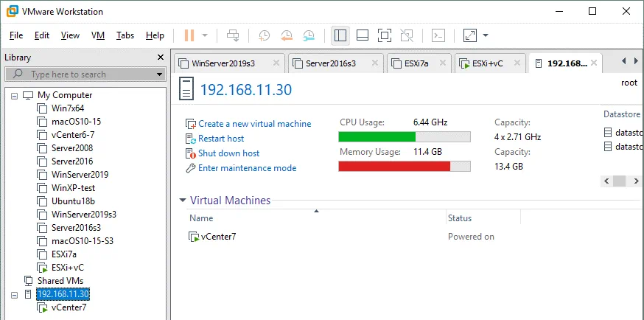Open Snapshot Manager with wrench-clock icon
Image resolution: width=644 pixels, height=320 pixels.
coord(309,35)
